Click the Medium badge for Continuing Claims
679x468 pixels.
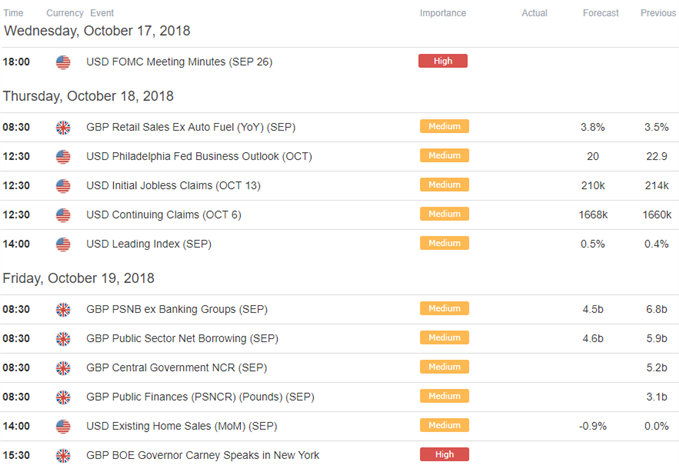point(444,214)
